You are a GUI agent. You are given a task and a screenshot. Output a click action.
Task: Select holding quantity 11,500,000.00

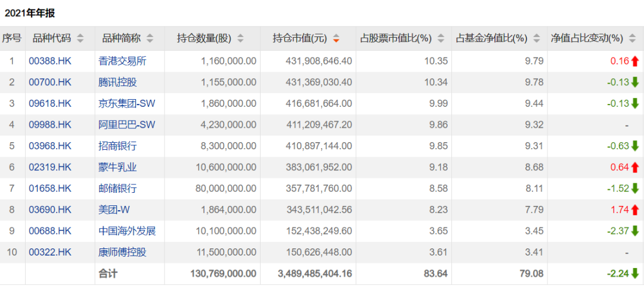click(x=227, y=252)
